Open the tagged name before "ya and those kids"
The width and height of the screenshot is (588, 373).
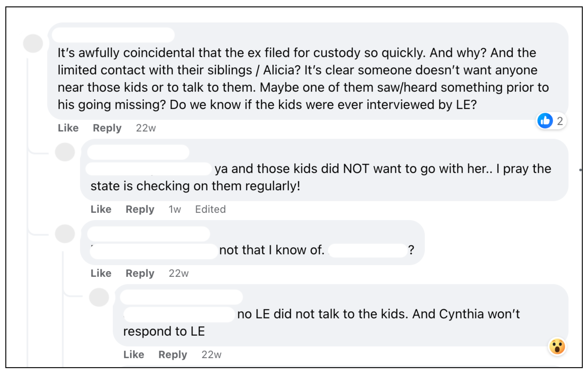[148, 169]
